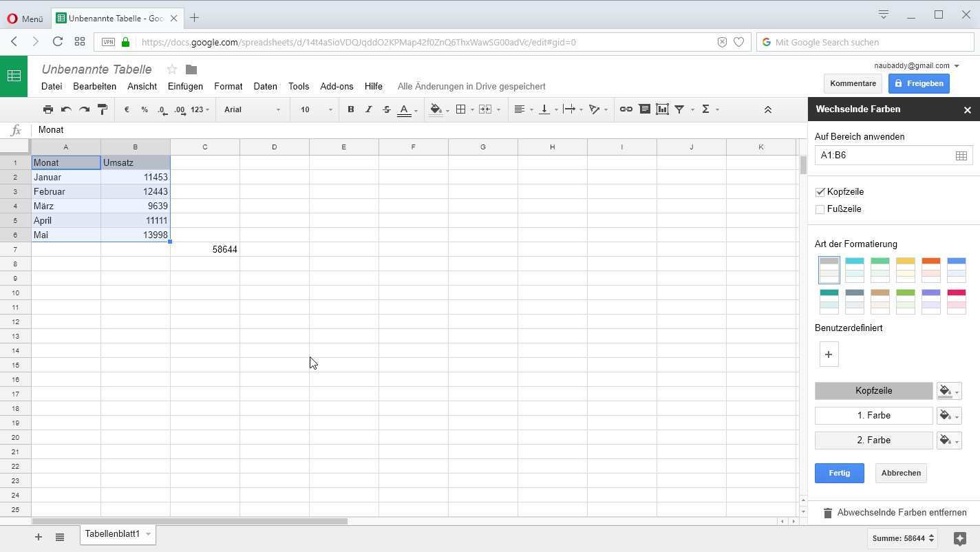The image size is (980, 552).
Task: Star the Unbenannte Tabelle document
Action: pos(172,70)
